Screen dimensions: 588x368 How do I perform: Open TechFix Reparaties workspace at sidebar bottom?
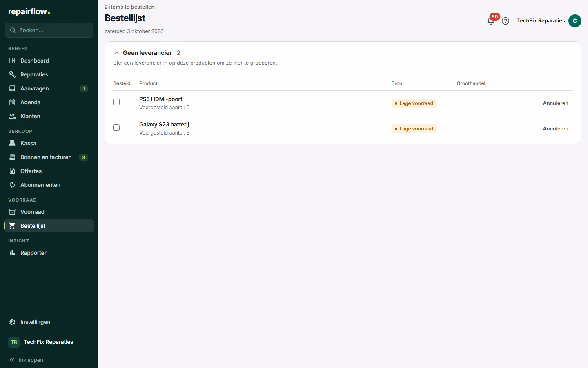click(x=49, y=342)
